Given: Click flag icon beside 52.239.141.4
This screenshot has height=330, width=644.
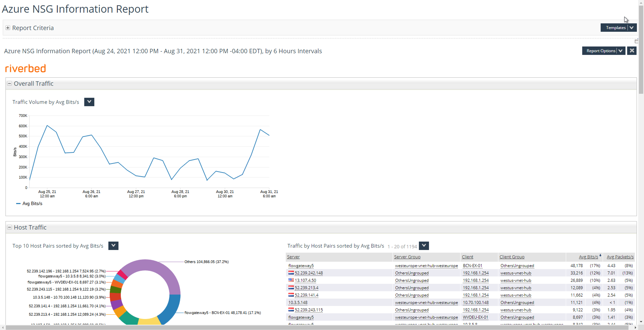Looking at the screenshot, I should click(x=291, y=295).
